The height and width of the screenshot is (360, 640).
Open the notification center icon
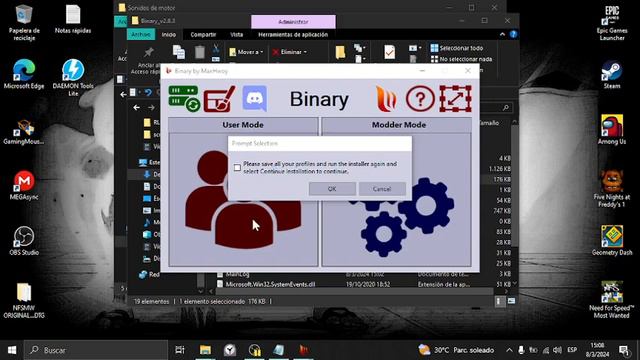[624, 350]
